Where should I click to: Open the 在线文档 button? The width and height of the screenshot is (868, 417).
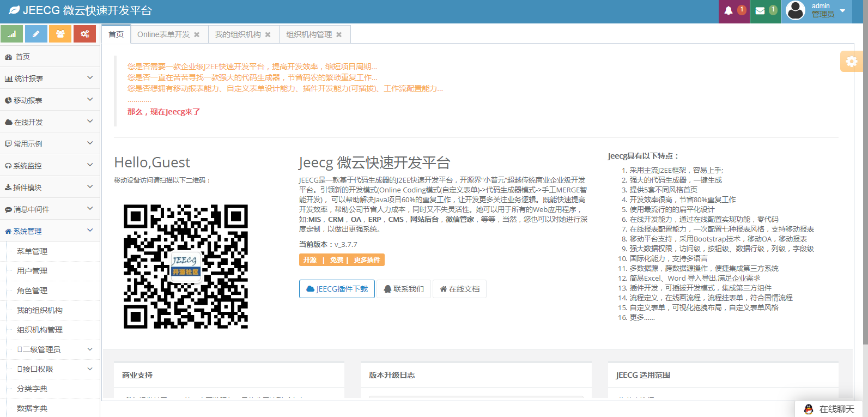(x=459, y=289)
